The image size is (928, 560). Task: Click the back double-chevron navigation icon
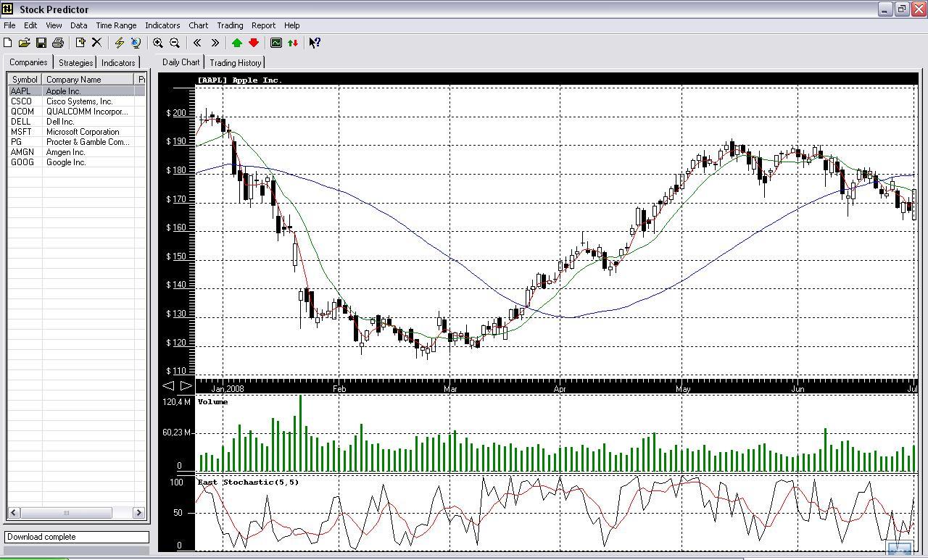tap(196, 43)
